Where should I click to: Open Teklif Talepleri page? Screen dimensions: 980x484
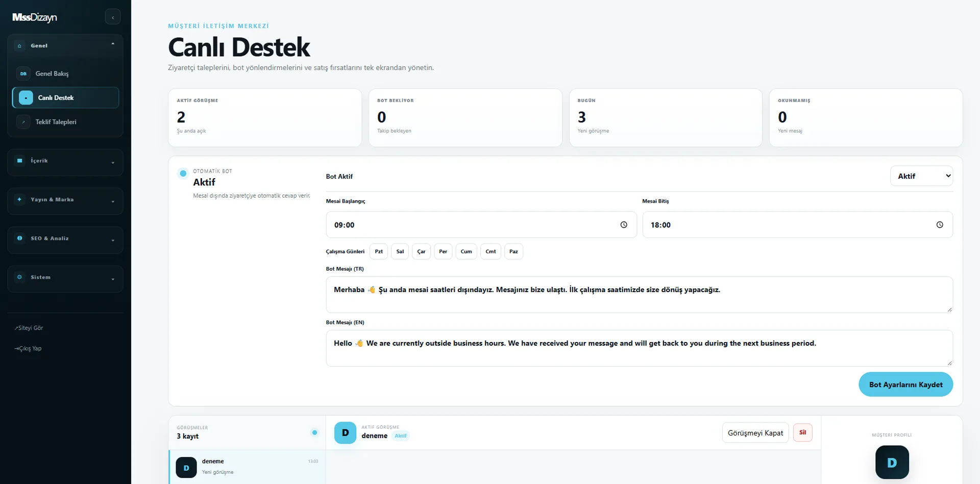click(65, 122)
